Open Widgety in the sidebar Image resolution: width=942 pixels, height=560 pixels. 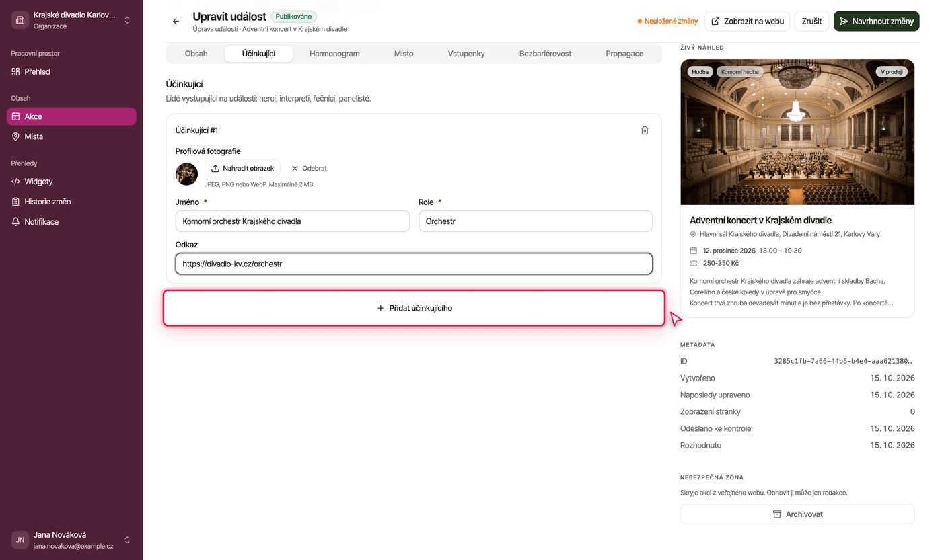point(71,182)
